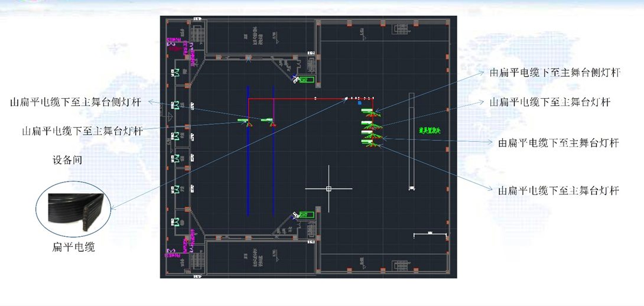Viewport: 644px width, 306px height.
Task: Click the white dimension bar in the lower-right of the drawing
Action: (x=430, y=235)
